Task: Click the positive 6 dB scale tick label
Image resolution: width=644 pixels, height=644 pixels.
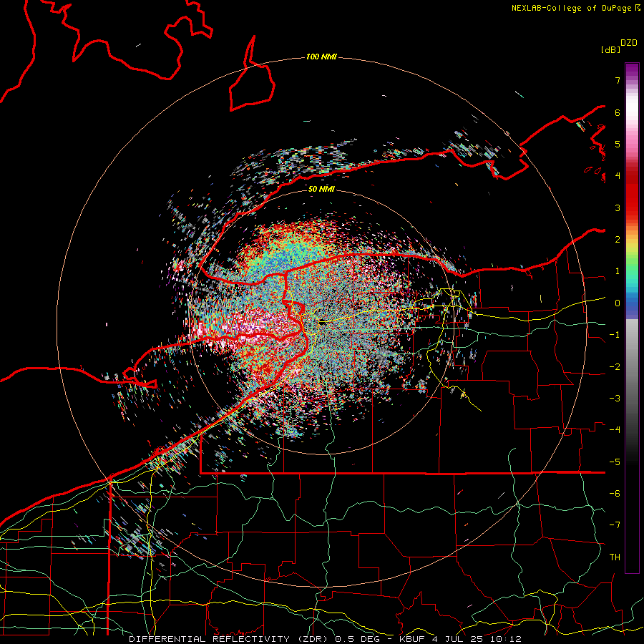Action: click(618, 112)
